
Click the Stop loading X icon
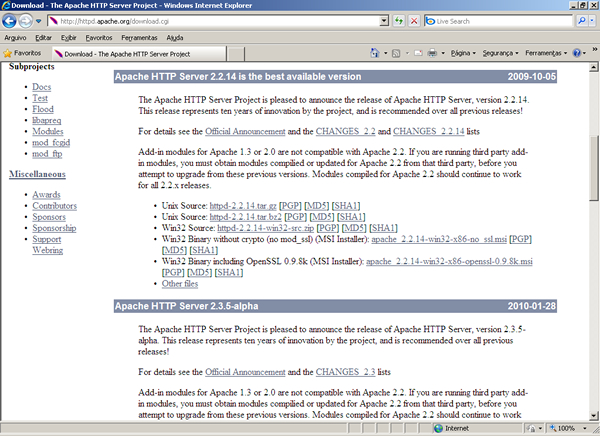[x=414, y=21]
